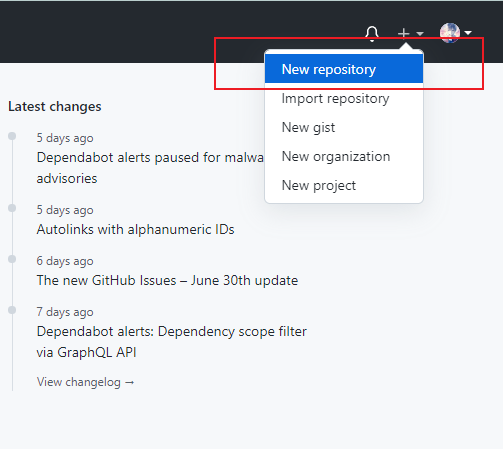Viewport: 503px width, 449px height.
Task: Open Autolinks with alphanumeric IDs post
Action: (x=135, y=229)
